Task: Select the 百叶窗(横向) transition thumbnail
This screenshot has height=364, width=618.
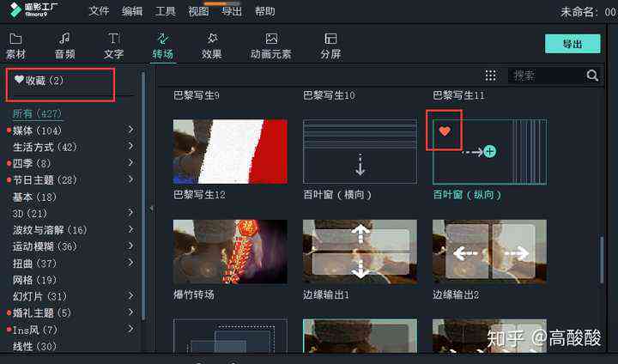Action: tap(360, 151)
